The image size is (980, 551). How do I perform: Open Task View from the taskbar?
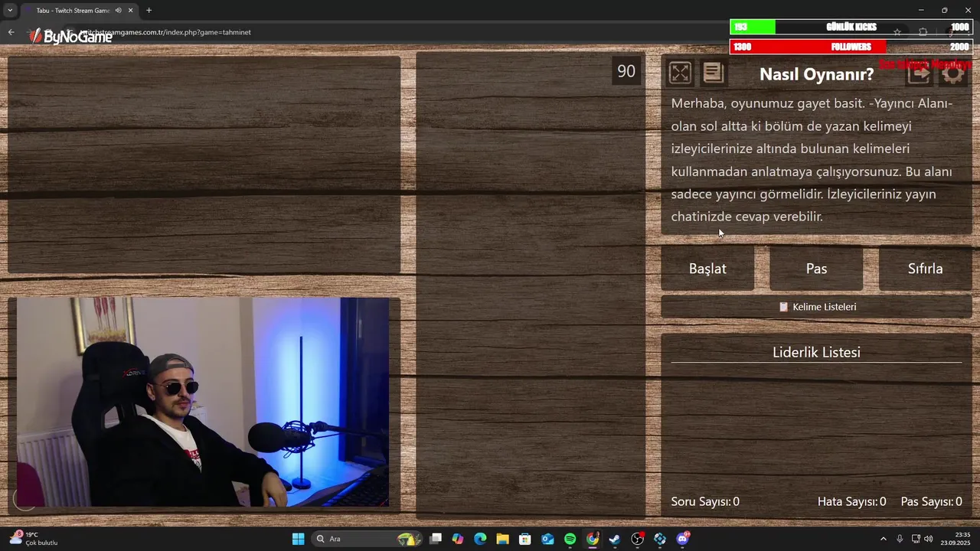pyautogui.click(x=435, y=539)
